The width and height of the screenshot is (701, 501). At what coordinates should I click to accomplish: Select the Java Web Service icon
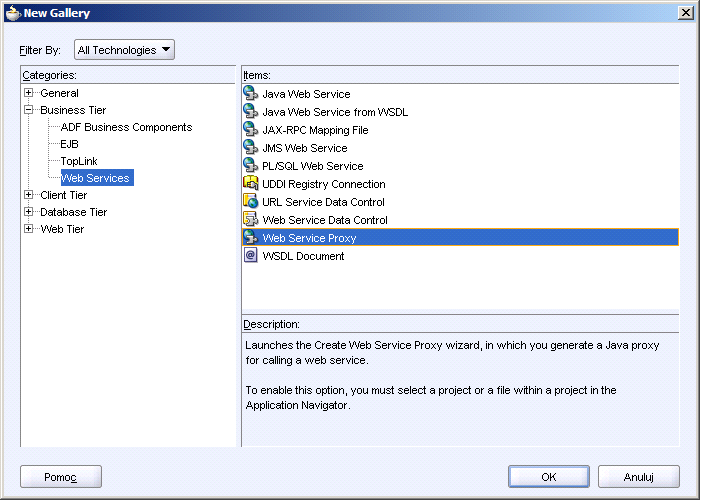(x=250, y=93)
